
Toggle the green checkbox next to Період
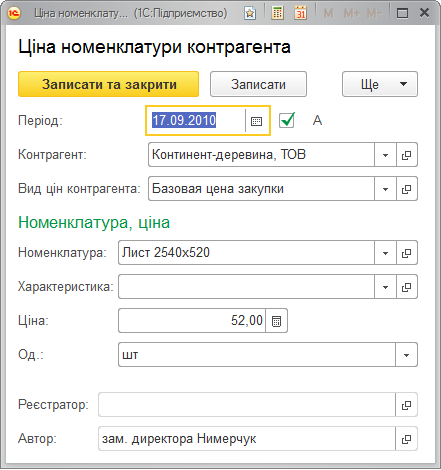pyautogui.click(x=287, y=120)
